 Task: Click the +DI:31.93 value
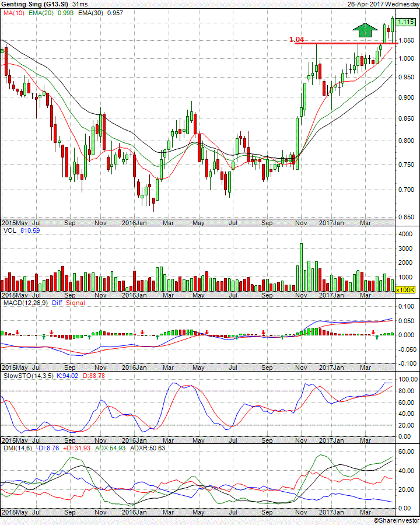(x=76, y=448)
